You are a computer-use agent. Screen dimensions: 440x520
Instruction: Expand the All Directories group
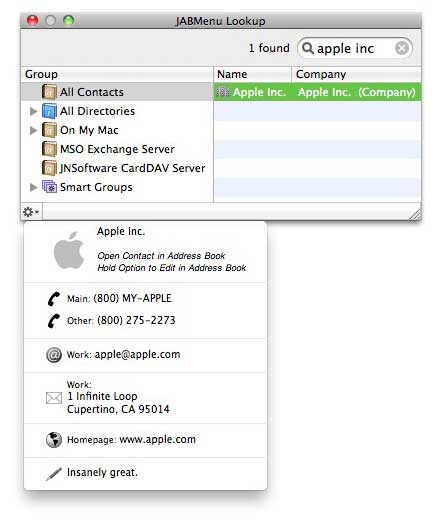point(33,111)
